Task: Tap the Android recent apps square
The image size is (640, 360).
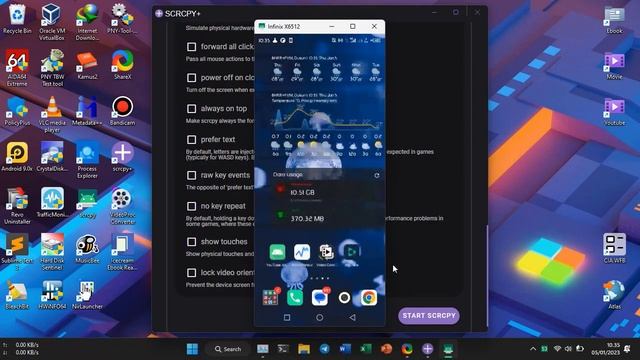Action: click(287, 317)
